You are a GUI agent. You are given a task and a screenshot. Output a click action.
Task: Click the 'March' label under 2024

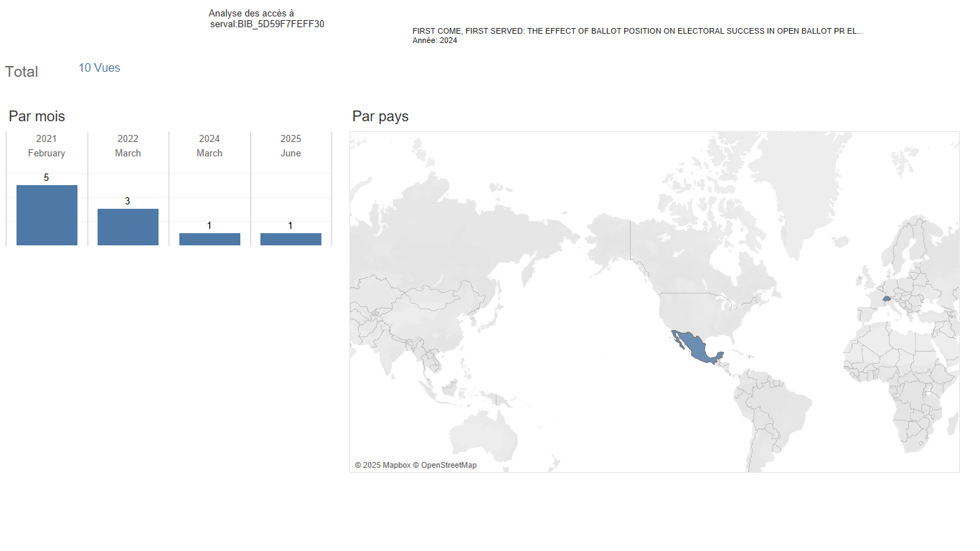(209, 154)
